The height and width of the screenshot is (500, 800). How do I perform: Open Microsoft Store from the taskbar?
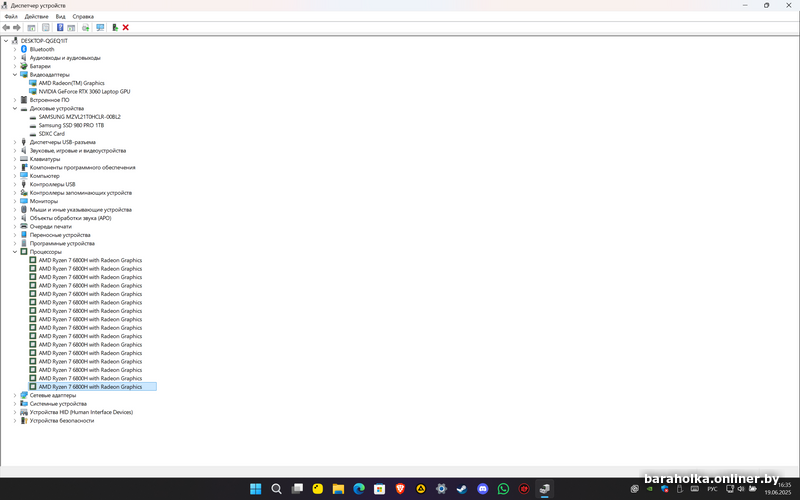click(x=379, y=489)
